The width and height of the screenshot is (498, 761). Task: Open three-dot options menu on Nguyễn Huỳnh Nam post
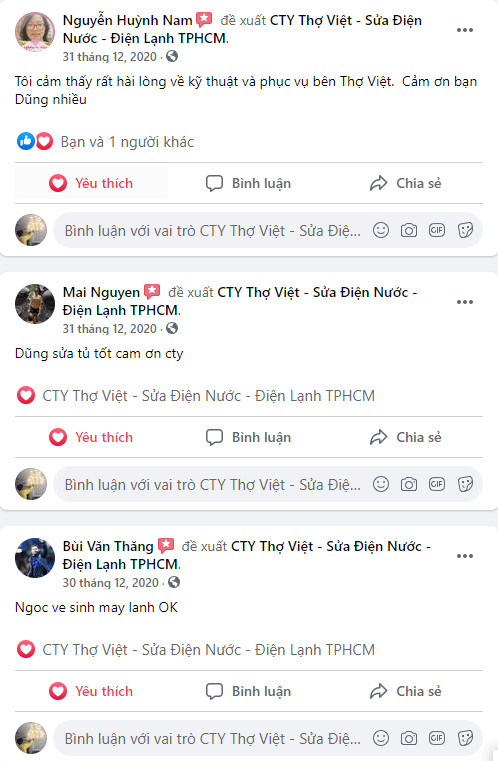click(x=465, y=30)
